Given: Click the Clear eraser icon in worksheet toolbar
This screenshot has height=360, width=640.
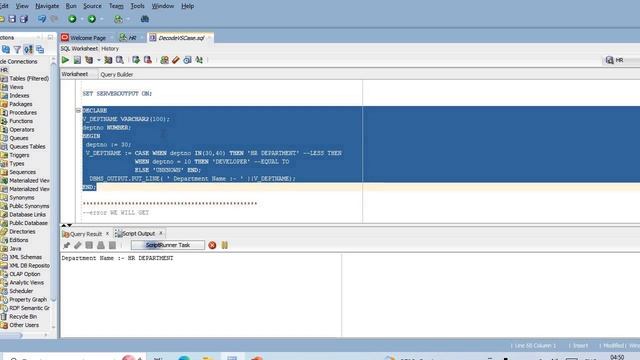Looking at the screenshot, I should point(176,60).
